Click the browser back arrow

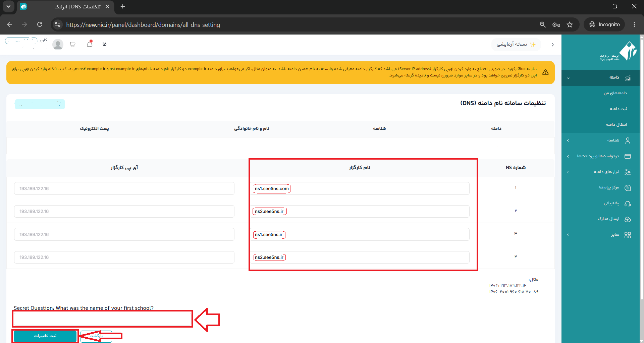[x=10, y=24]
